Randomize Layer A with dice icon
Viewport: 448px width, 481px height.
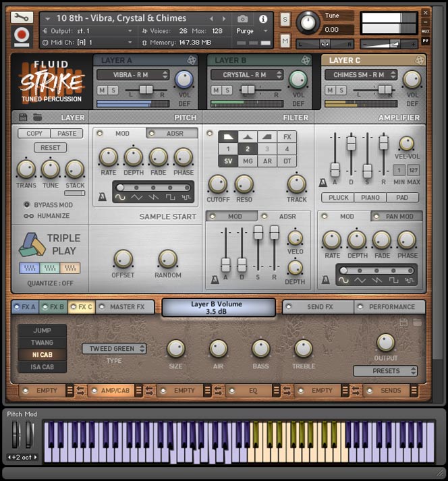click(192, 60)
